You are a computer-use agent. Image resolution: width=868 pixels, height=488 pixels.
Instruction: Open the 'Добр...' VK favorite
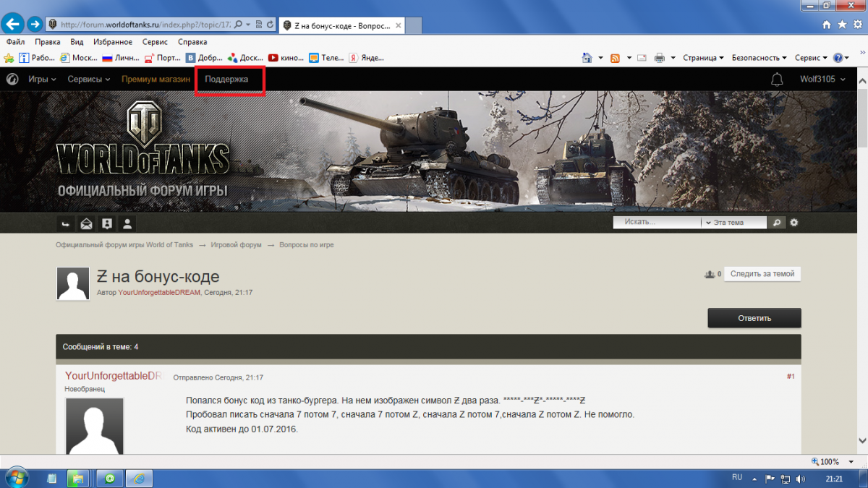(x=205, y=58)
